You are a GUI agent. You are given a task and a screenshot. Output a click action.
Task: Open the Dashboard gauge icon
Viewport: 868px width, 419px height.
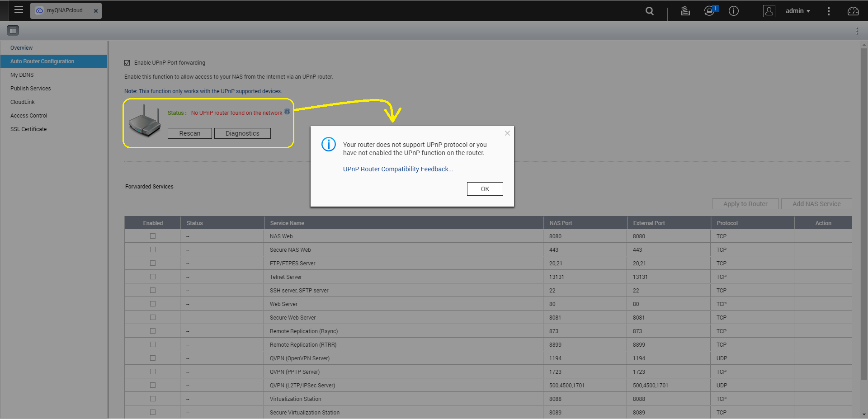[853, 10]
